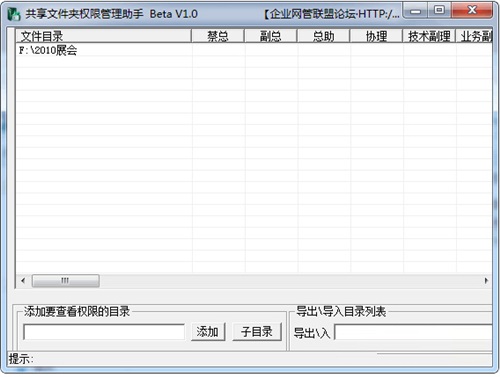Click the 禁总 column header
Screen dimensions: 500x377
[218, 36]
